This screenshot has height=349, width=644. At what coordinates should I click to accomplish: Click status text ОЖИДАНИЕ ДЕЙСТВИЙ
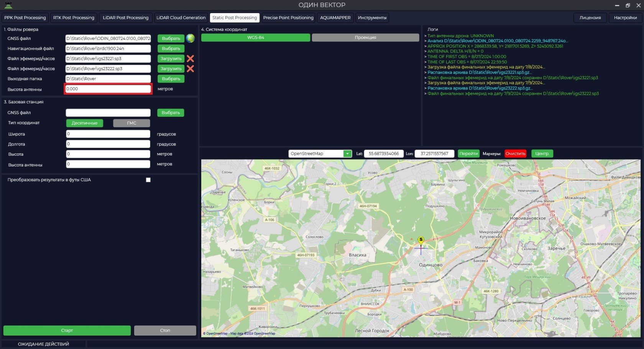(43, 344)
